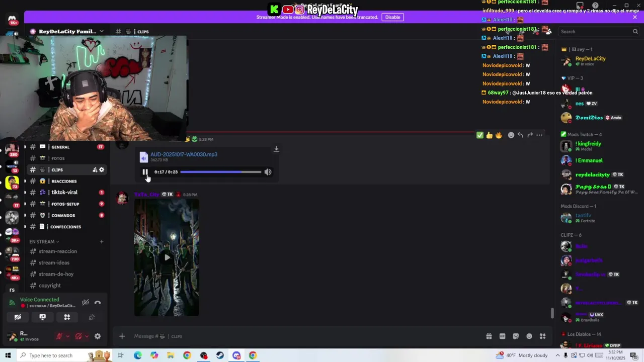Focus the Windows taskbar search box

point(65,355)
